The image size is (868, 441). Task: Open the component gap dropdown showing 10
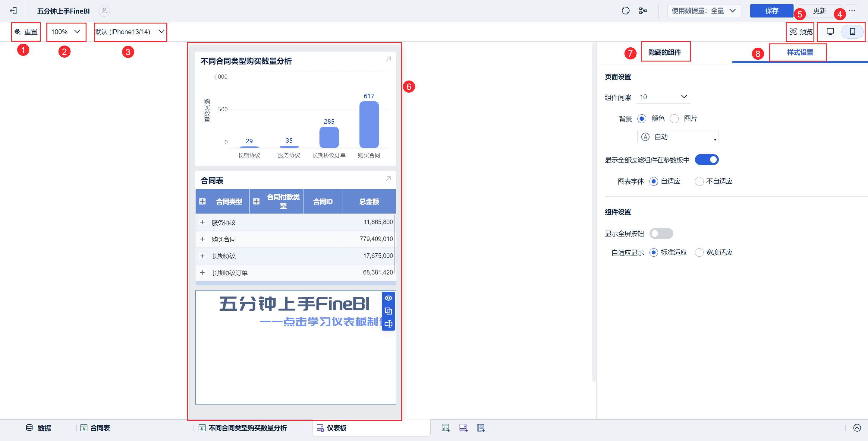click(x=663, y=97)
